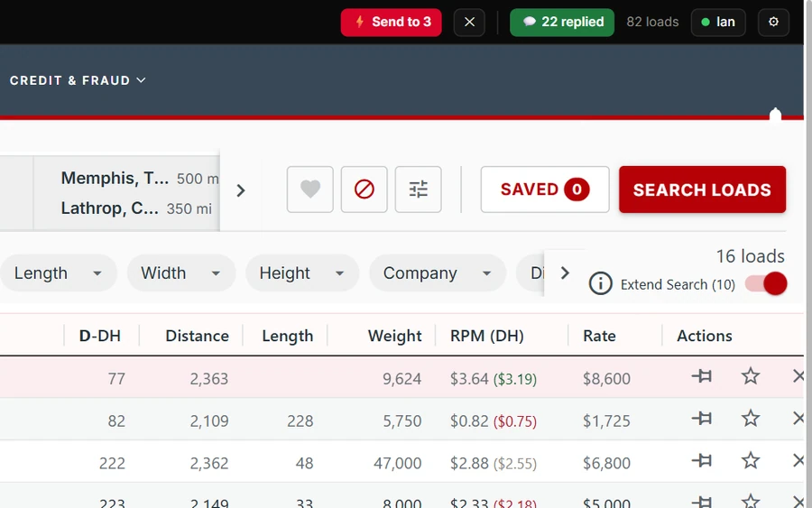Click the 228 length cell

[x=300, y=421]
